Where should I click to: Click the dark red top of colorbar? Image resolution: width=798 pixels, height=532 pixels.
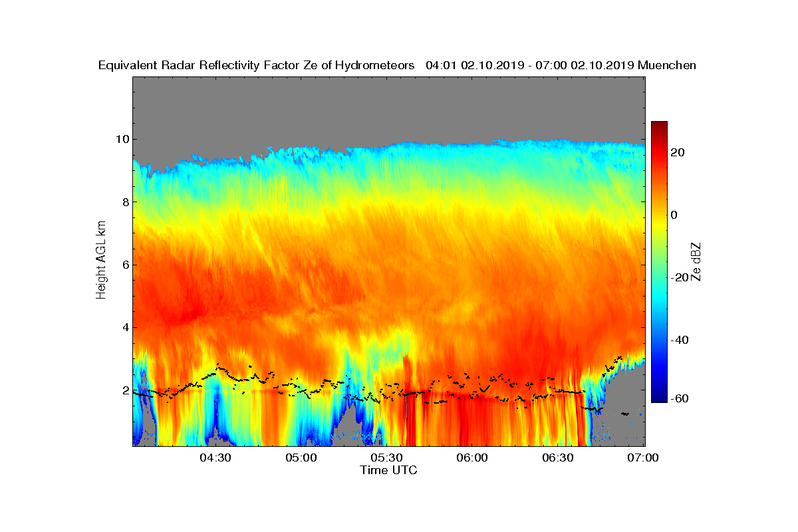(x=659, y=125)
